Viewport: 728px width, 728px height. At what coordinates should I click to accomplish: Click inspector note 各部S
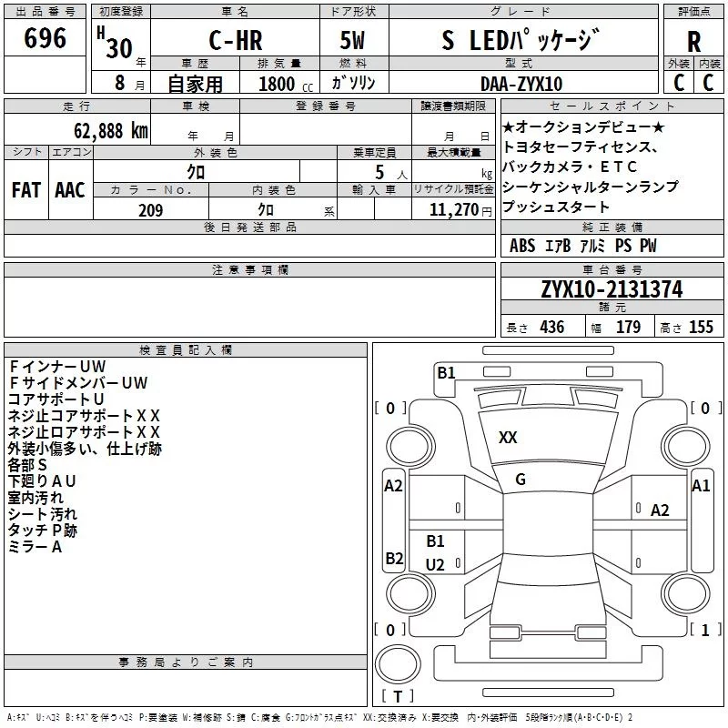click(x=27, y=465)
